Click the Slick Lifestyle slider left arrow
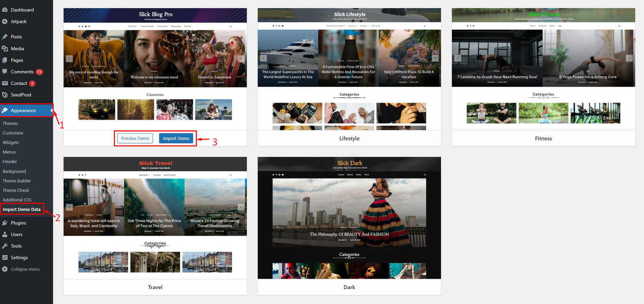This screenshot has height=304, width=644. [x=264, y=58]
